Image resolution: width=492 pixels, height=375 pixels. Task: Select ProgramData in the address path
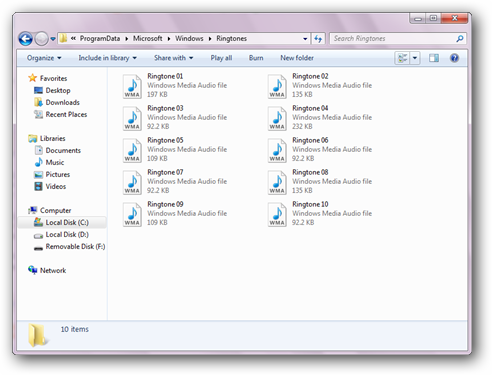coord(100,39)
